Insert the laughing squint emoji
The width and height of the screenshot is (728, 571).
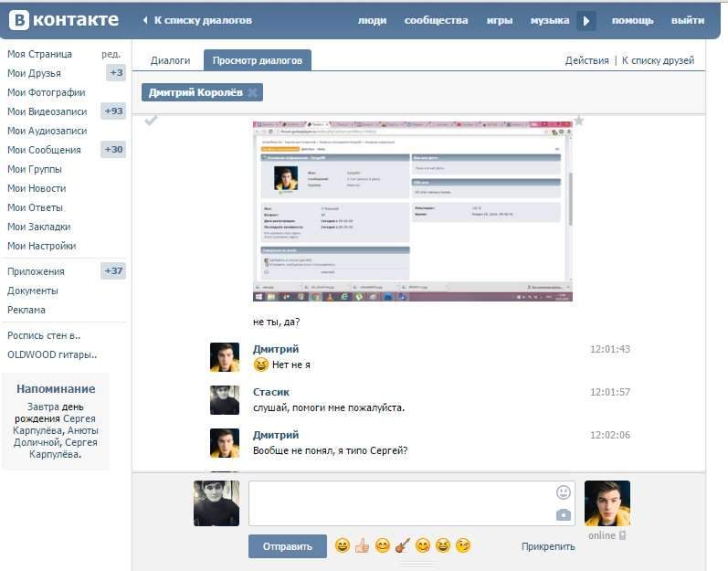(x=443, y=545)
